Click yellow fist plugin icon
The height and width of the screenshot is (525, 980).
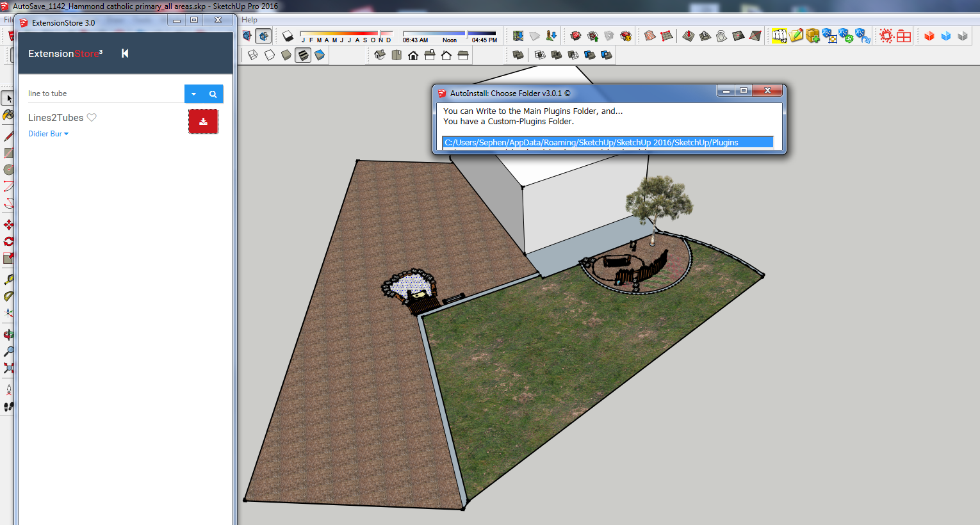point(780,36)
